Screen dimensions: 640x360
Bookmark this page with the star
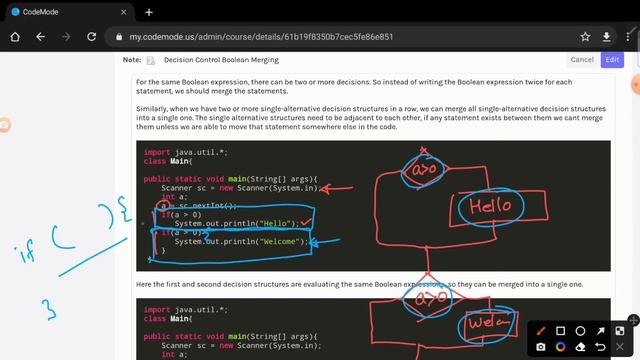click(x=585, y=37)
